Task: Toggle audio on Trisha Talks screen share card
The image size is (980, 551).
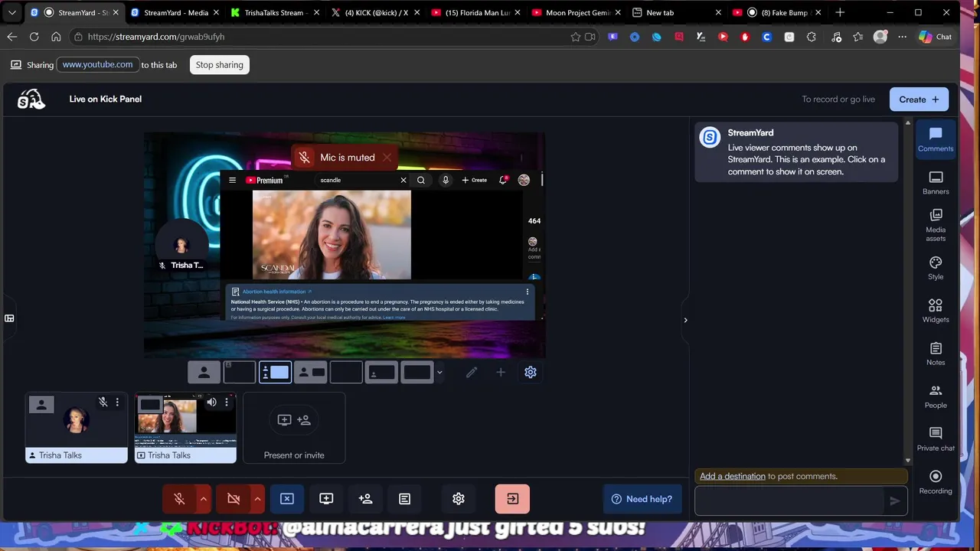Action: [x=211, y=402]
